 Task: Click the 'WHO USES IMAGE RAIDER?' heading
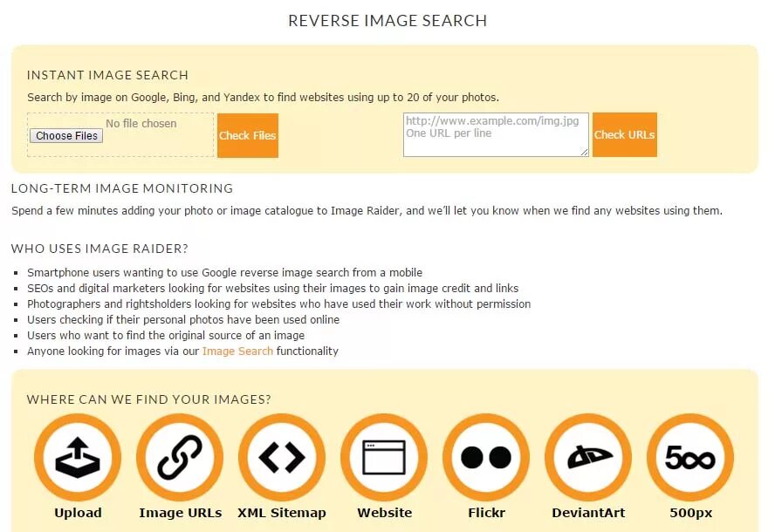99,249
